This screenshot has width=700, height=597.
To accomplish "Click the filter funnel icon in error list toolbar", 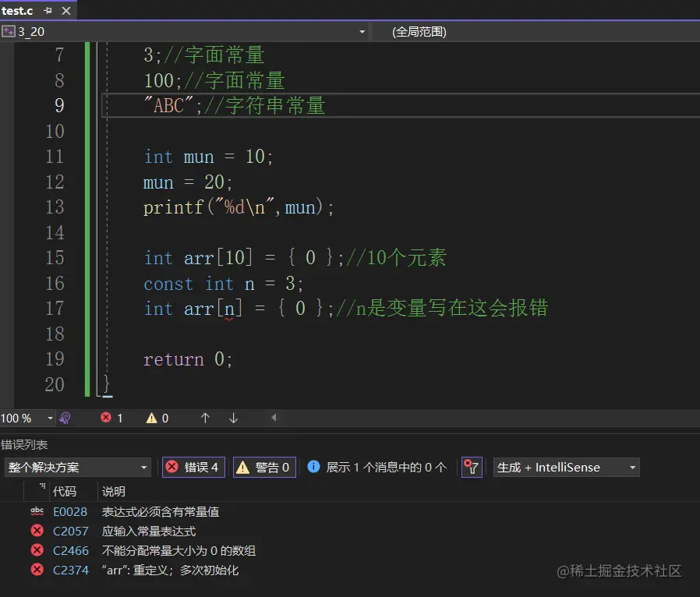I will tap(471, 467).
